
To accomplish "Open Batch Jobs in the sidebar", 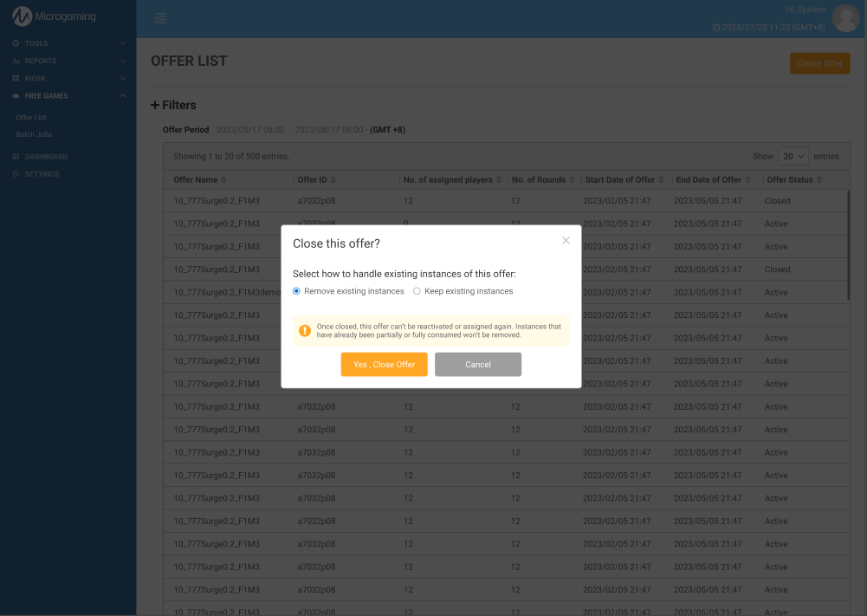I will click(x=34, y=135).
